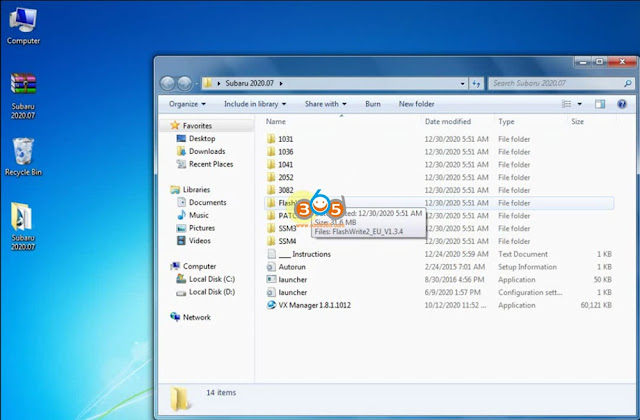The image size is (640, 420).
Task: Open the Include in library menu
Action: tap(255, 104)
